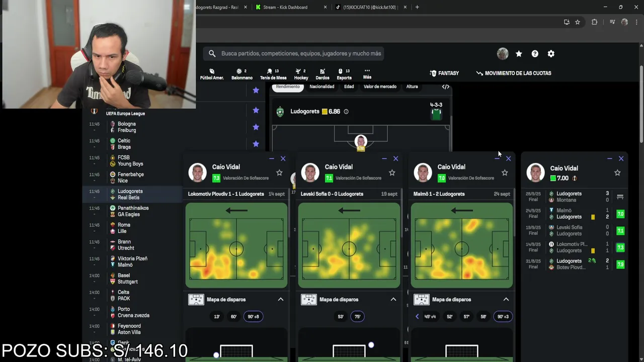644x362 pixels.
Task: Close the Levski Sofia player popup
Action: 395,158
